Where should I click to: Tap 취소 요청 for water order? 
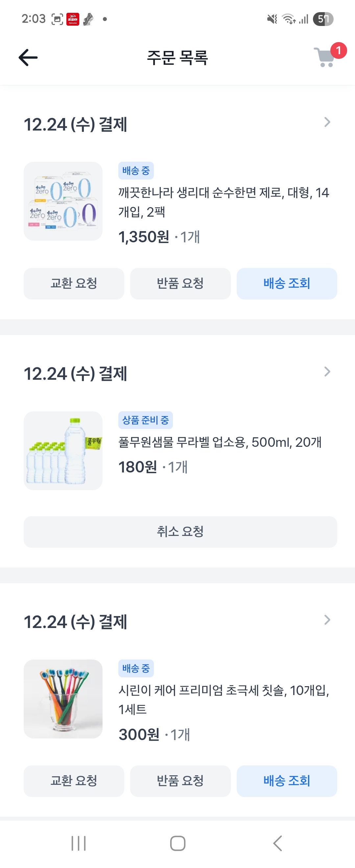[x=180, y=532]
